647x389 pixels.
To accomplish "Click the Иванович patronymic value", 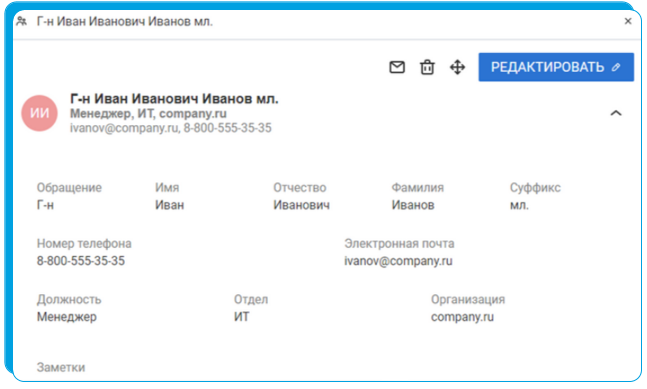I will pyautogui.click(x=301, y=205).
